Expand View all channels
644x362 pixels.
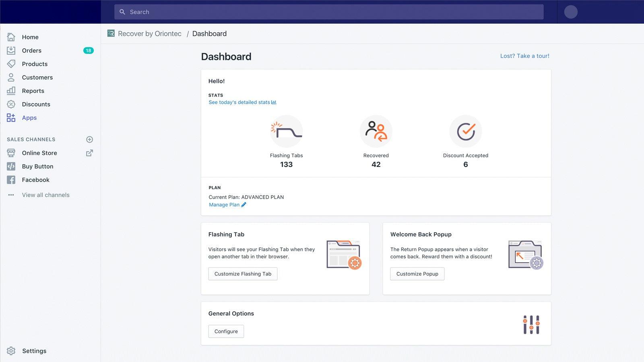tap(45, 195)
